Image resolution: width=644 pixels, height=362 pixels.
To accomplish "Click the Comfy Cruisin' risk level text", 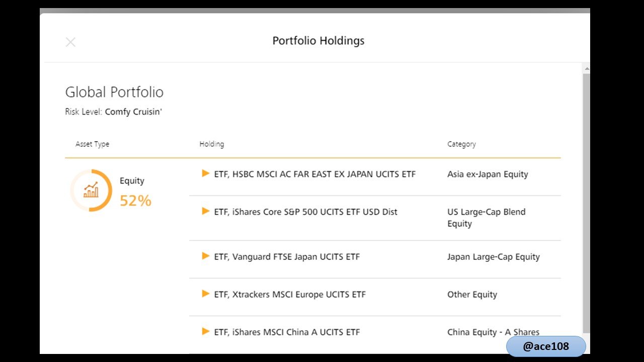I will tap(133, 112).
